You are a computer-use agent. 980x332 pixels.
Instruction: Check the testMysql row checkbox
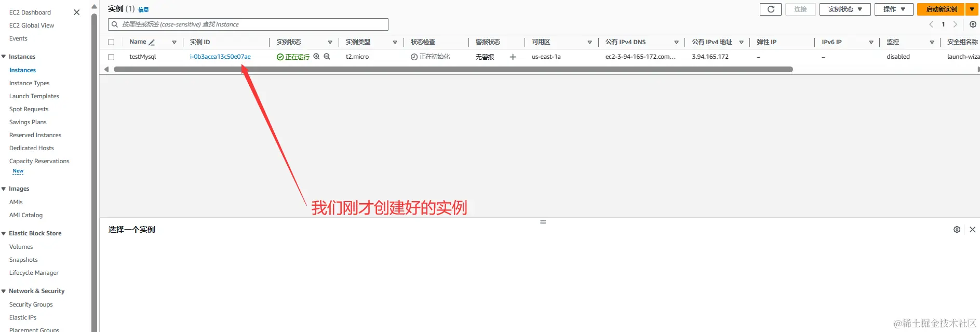[111, 57]
